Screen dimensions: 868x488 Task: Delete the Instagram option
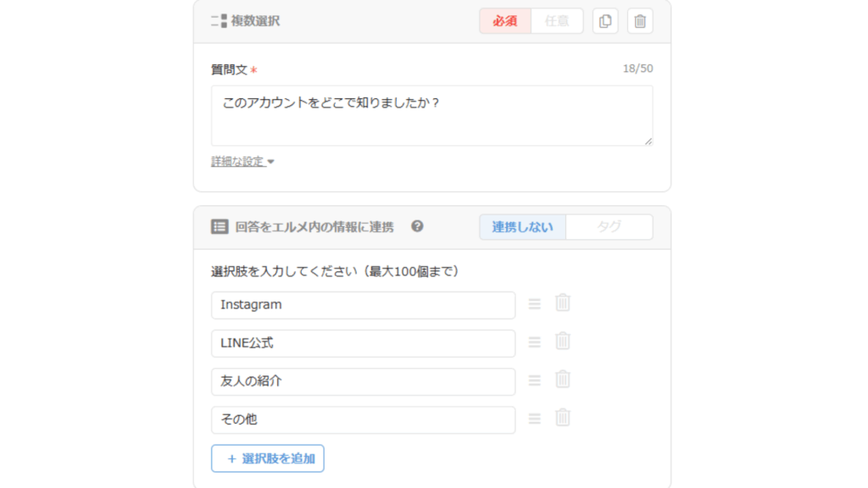(x=563, y=303)
